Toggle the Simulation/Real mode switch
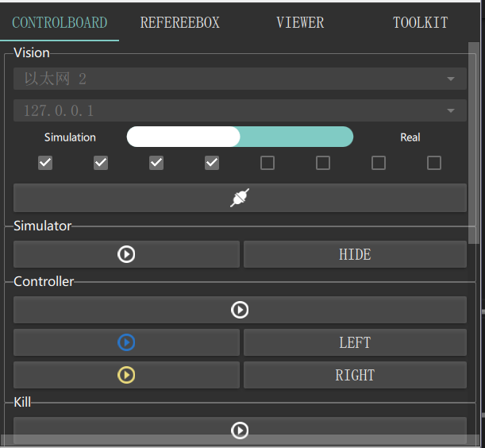Image resolution: width=485 pixels, height=448 pixels. [240, 137]
